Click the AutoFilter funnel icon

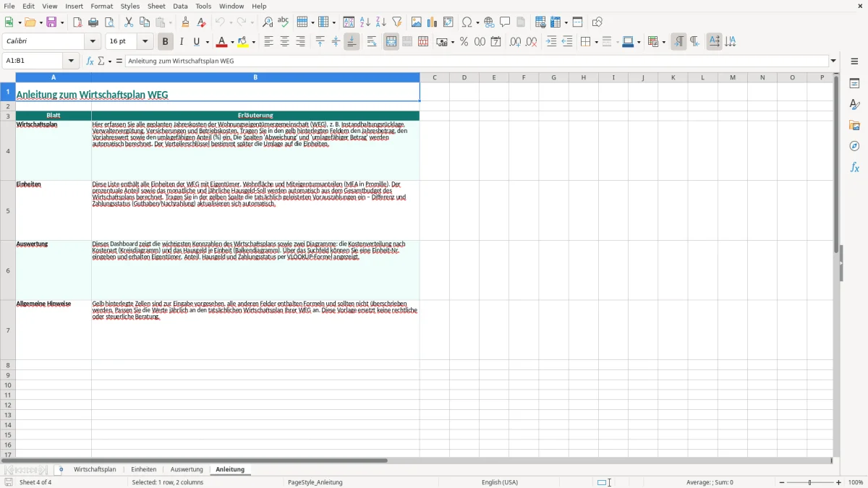point(397,22)
